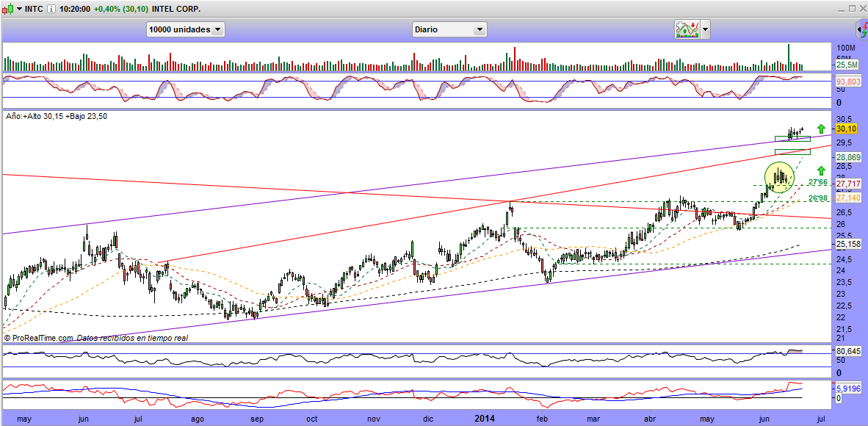Click the 93,803 stochastic value label

[x=847, y=81]
